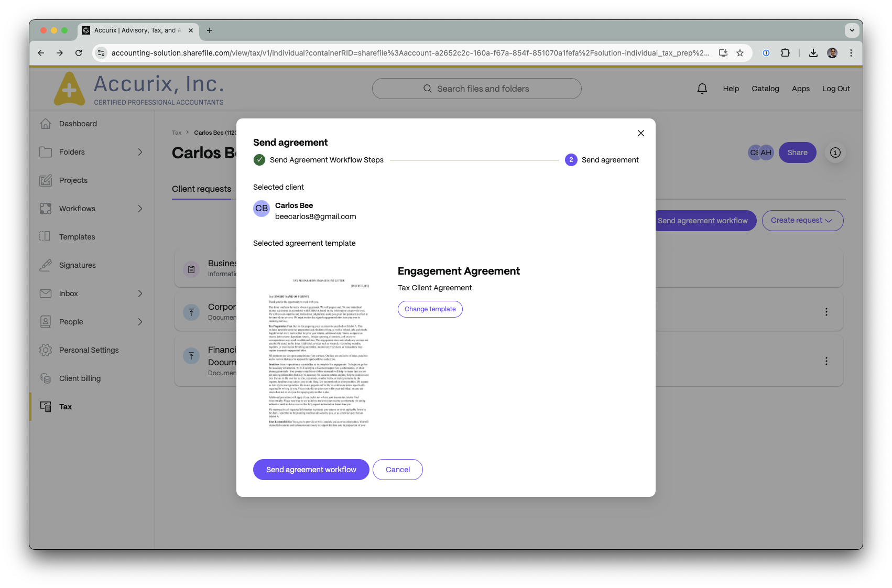Open Financial Documents row options menu

point(826,361)
